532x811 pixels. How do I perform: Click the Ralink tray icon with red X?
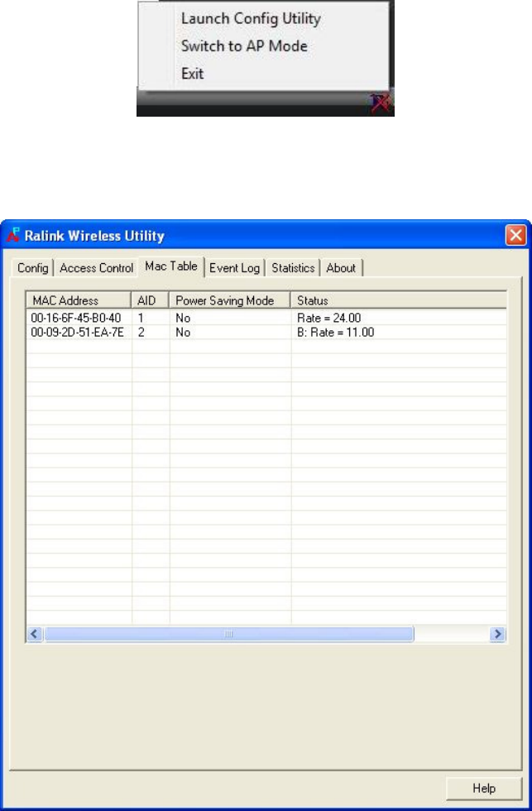(x=381, y=103)
